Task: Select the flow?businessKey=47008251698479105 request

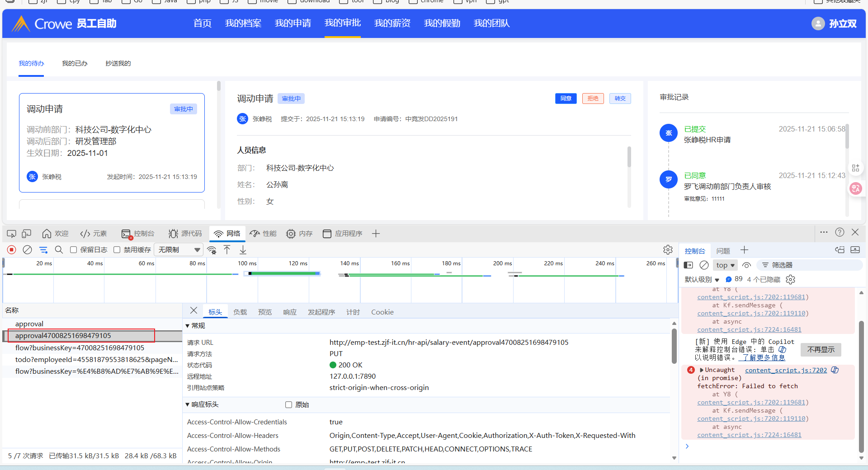Action: (x=80, y=348)
